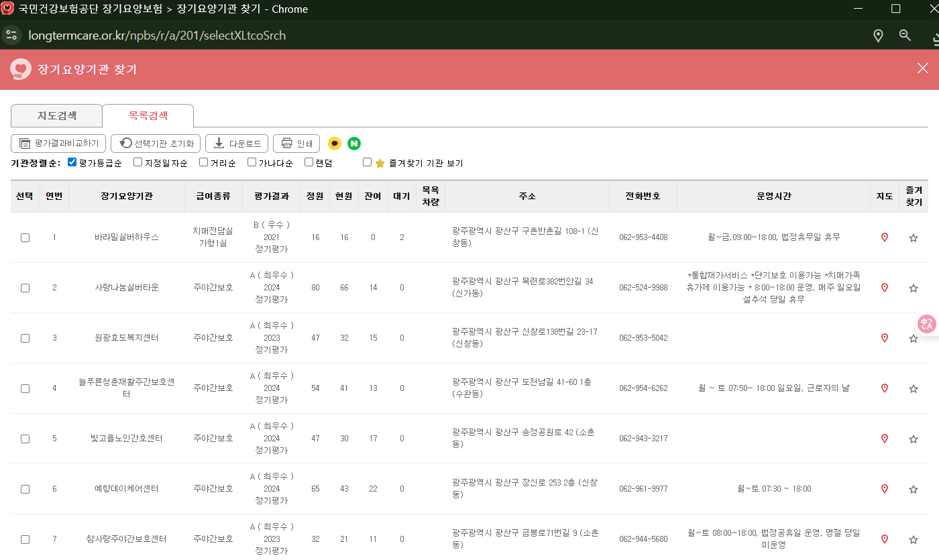Open 사랑나눔실버타운 facility name
The height and width of the screenshot is (560, 939).
(x=127, y=288)
